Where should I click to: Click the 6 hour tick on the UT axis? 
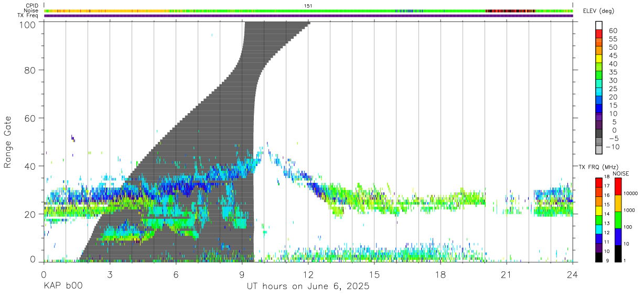pyautogui.click(x=176, y=274)
